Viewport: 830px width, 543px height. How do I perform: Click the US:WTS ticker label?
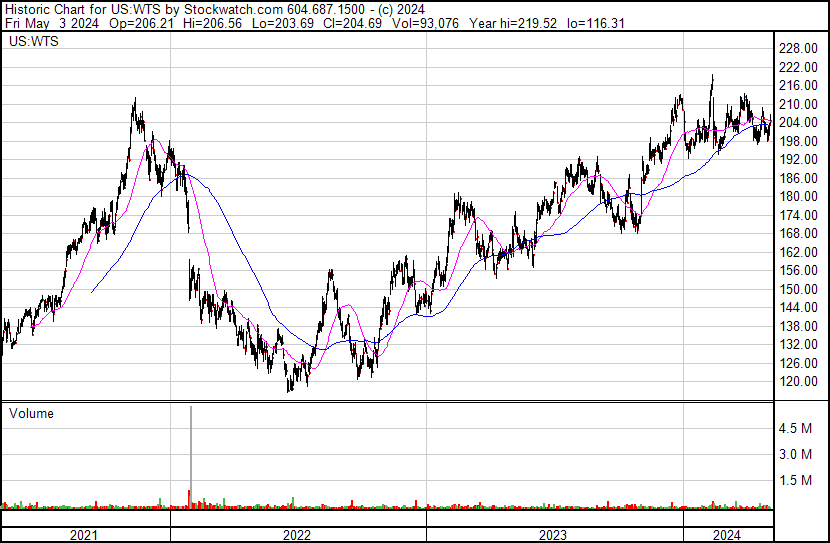click(33, 41)
